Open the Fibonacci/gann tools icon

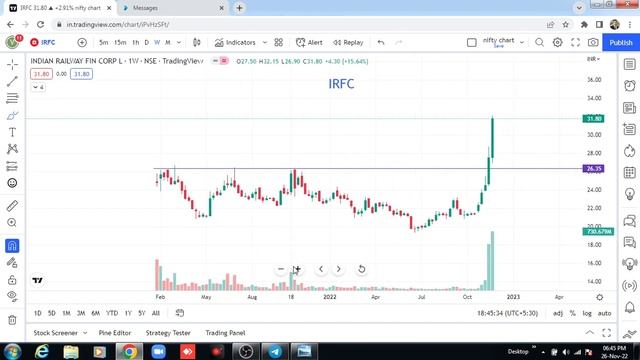[x=12, y=98]
